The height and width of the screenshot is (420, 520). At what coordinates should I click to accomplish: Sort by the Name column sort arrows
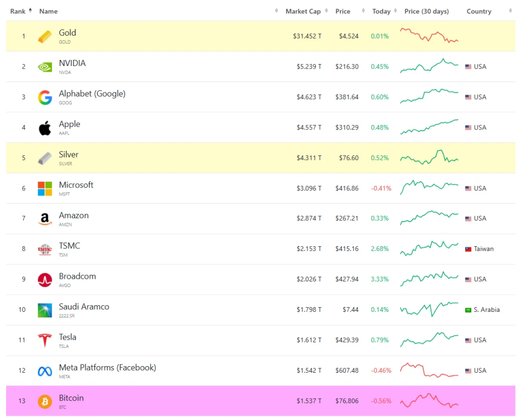(276, 11)
